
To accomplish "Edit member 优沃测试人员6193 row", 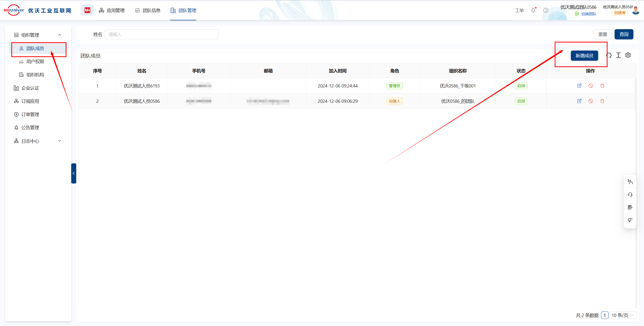I will tap(579, 86).
